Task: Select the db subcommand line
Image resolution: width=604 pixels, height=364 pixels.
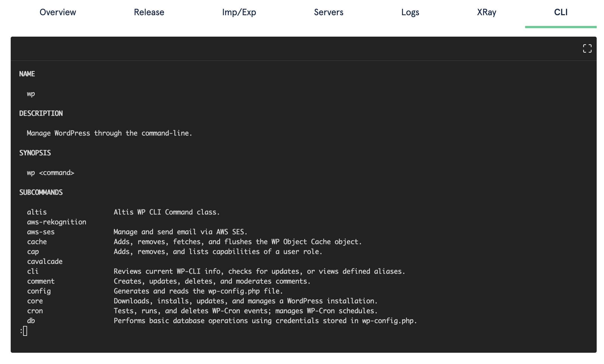Action: click(x=31, y=321)
